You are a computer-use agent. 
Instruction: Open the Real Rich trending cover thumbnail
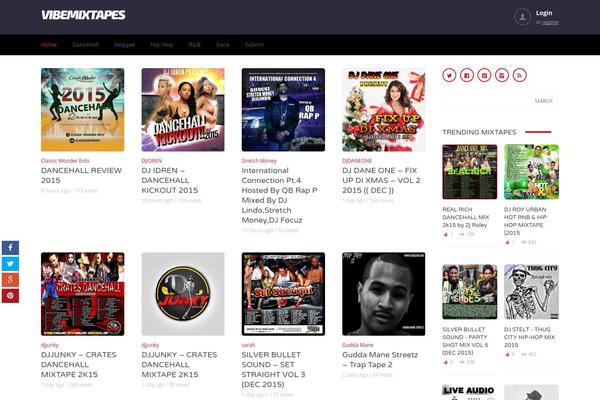pos(470,172)
